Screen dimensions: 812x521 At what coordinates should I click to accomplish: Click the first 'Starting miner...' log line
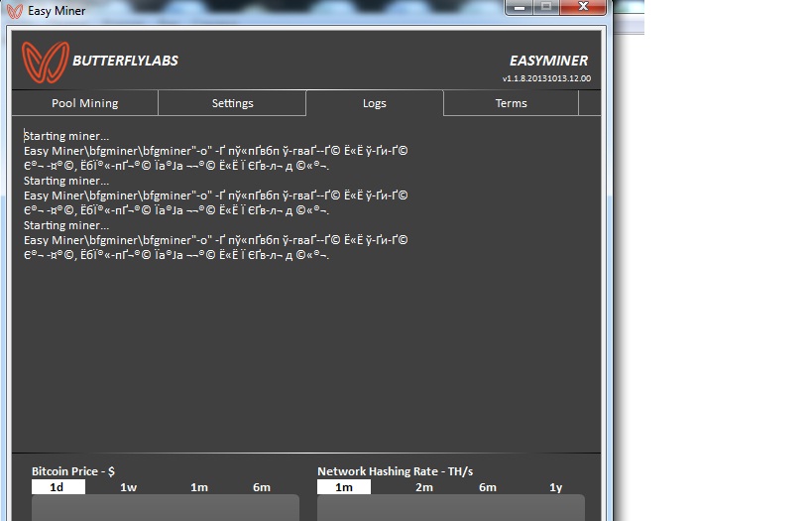66,136
